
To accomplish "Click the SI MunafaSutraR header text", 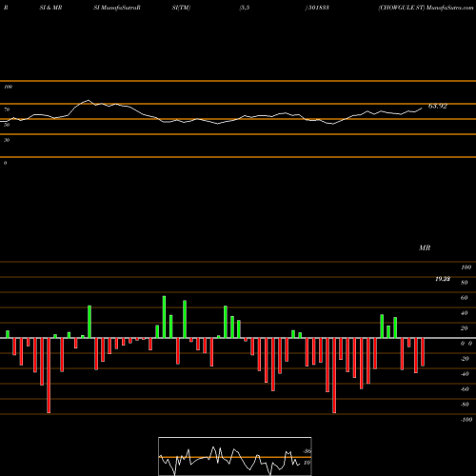I will pyautogui.click(x=117, y=8).
